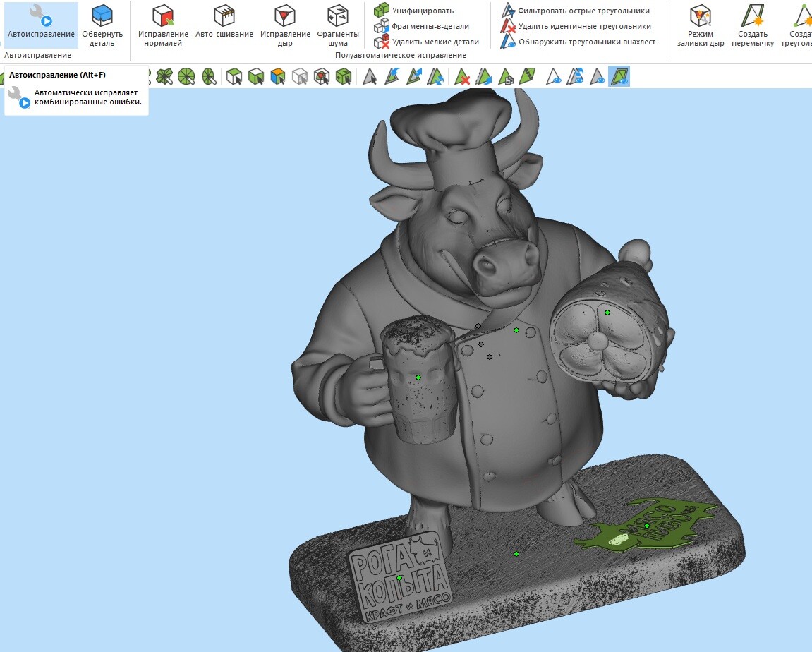
Task: Click the solid green cube icon
Action: pos(344,77)
